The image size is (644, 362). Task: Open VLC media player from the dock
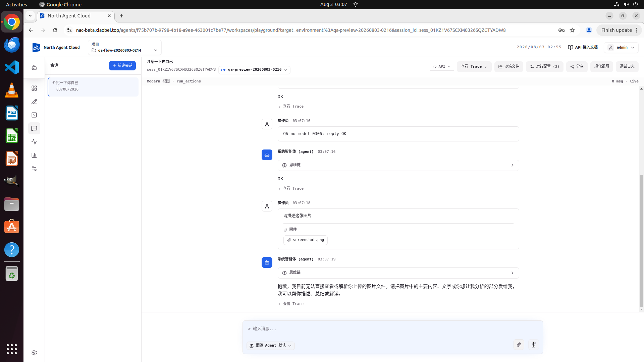[12, 90]
